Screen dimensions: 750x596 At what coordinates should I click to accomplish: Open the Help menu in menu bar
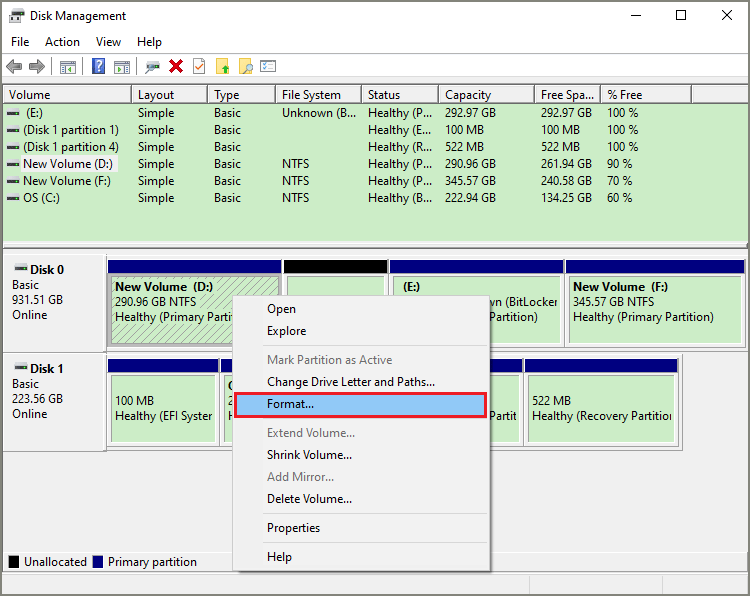tap(149, 42)
